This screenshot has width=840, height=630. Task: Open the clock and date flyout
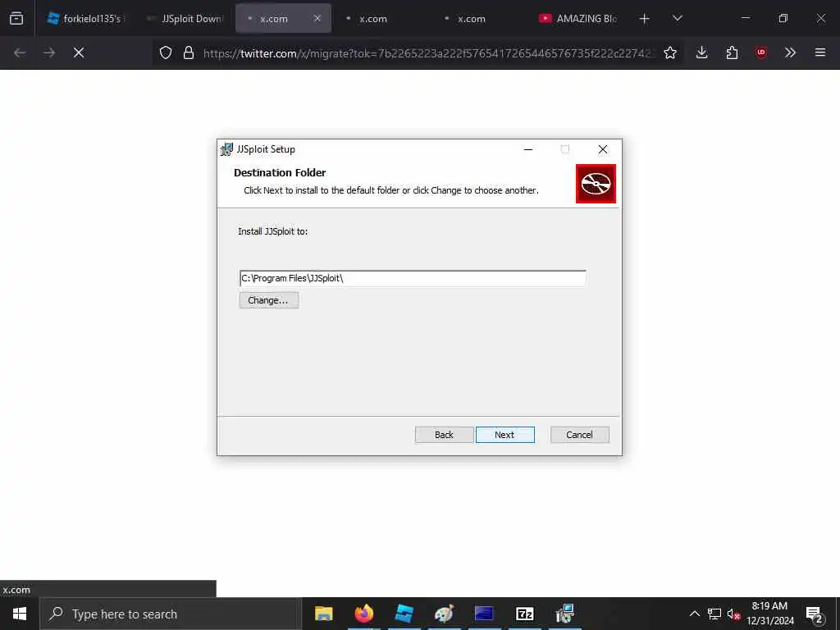(769, 614)
